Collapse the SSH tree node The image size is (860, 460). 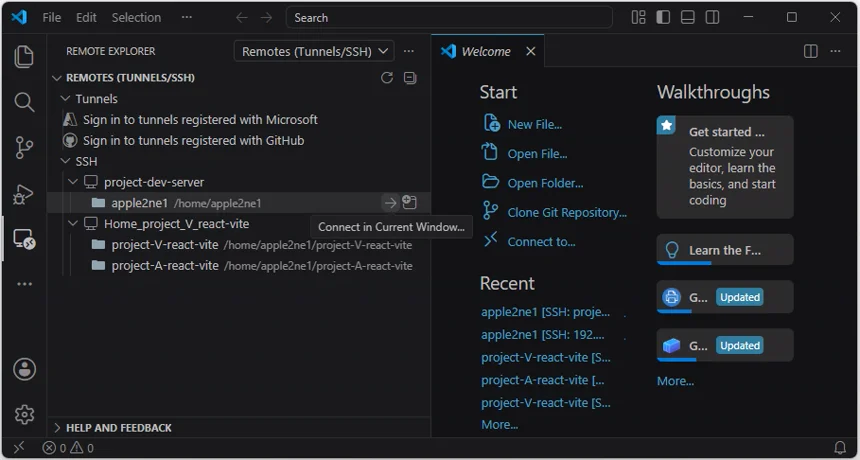point(65,161)
